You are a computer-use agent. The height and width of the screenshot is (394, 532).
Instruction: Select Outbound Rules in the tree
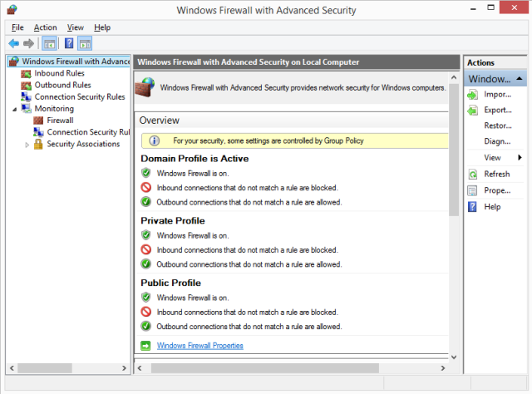tap(63, 85)
